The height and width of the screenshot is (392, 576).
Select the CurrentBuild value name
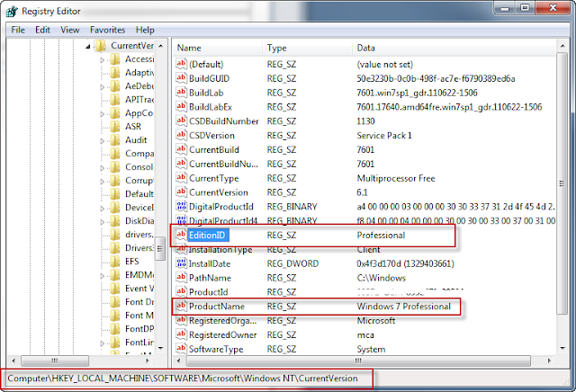coord(214,150)
